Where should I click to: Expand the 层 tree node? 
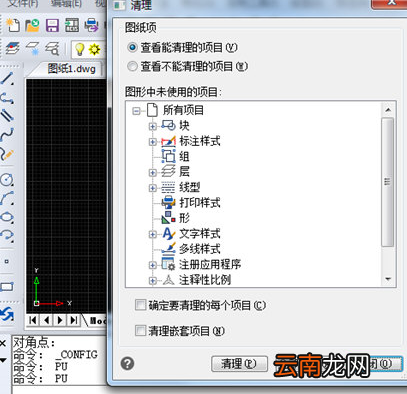click(x=153, y=172)
